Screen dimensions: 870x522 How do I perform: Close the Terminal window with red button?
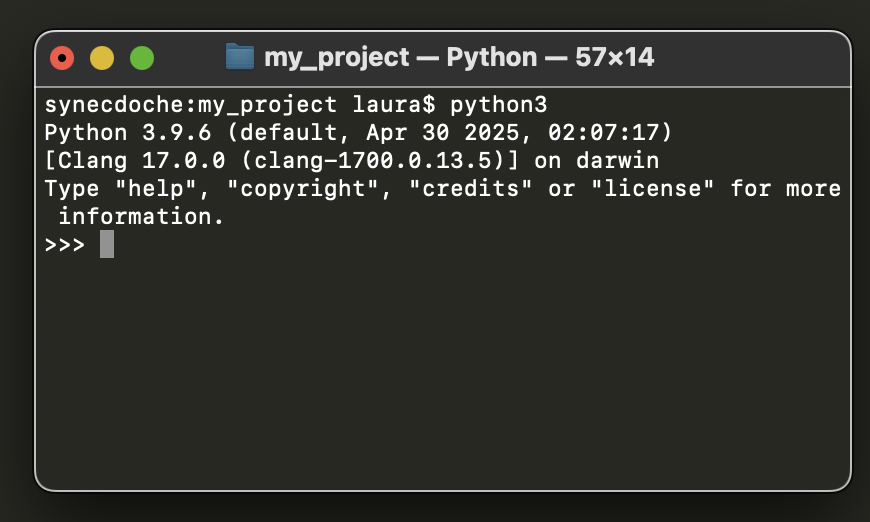pos(62,58)
